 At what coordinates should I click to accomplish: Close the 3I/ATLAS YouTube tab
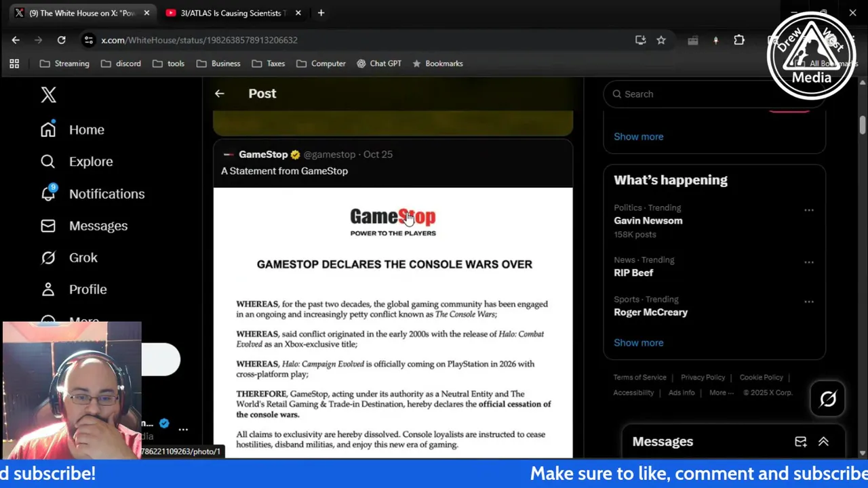point(298,13)
